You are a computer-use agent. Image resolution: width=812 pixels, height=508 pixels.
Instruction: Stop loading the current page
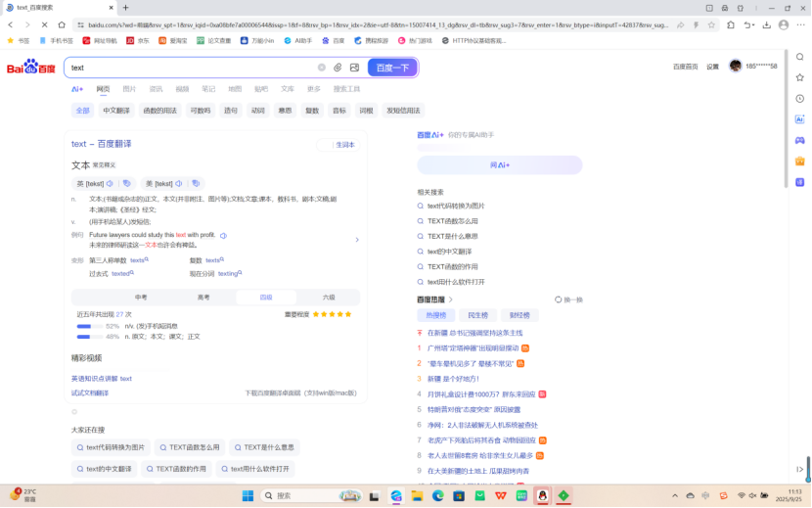coord(45,24)
